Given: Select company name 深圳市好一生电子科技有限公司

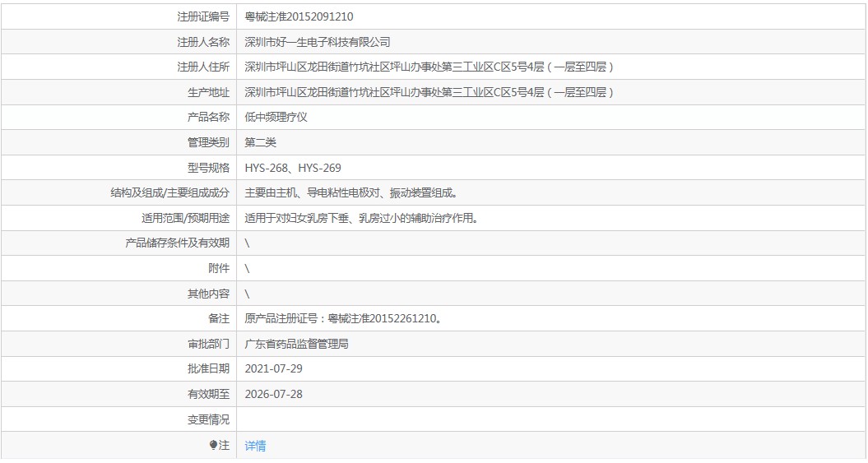Looking at the screenshot, I should point(318,42).
